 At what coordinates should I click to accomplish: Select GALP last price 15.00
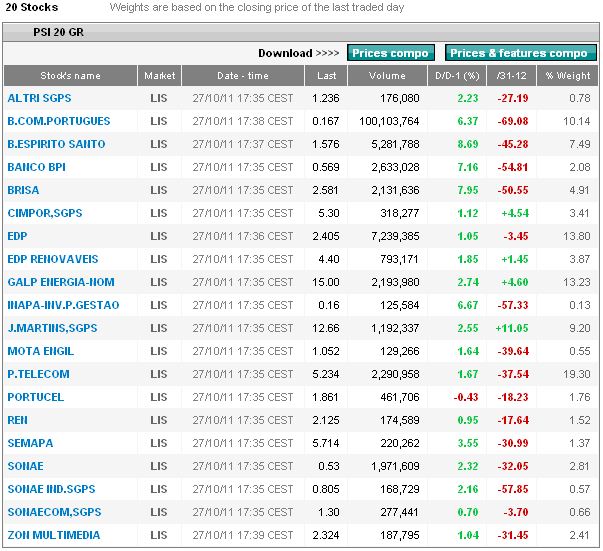(x=326, y=282)
